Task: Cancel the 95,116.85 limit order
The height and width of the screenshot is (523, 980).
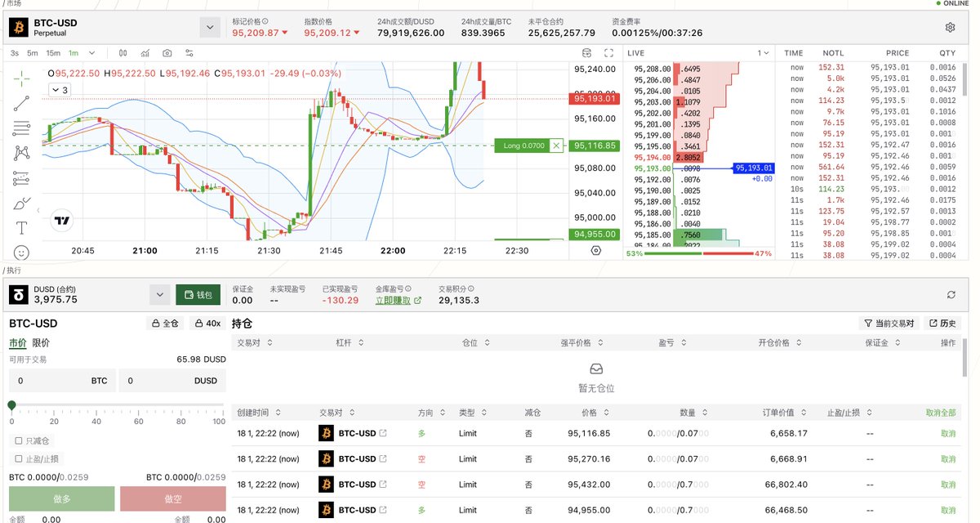Action: (948, 433)
